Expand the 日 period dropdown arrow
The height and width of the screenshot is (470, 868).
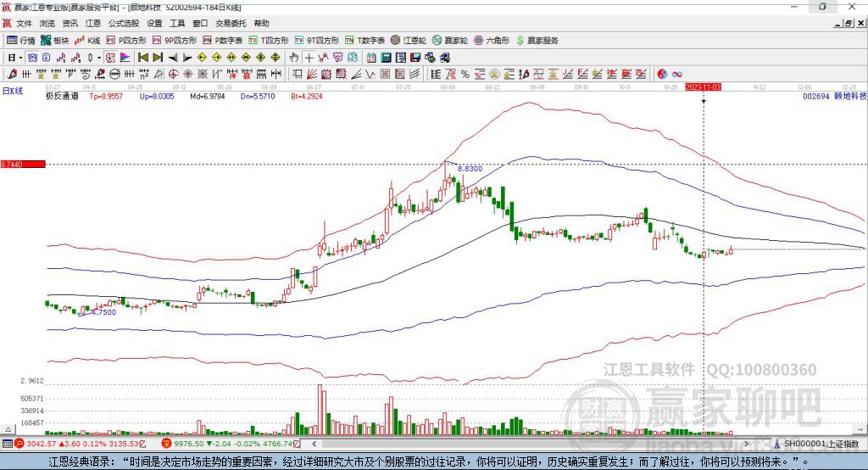[x=20, y=58]
